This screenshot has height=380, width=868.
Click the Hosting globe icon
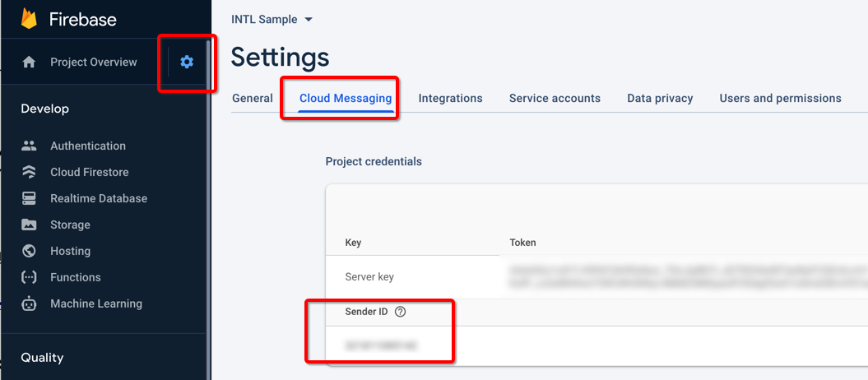29,251
